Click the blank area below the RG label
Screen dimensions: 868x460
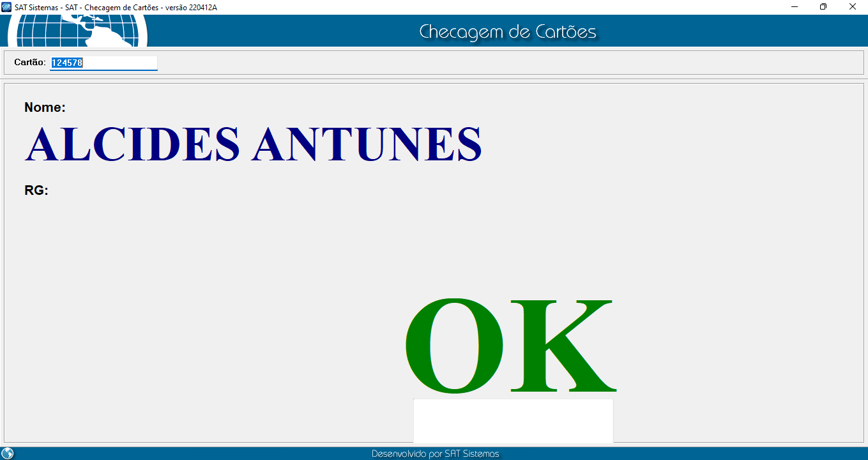pos(192,287)
